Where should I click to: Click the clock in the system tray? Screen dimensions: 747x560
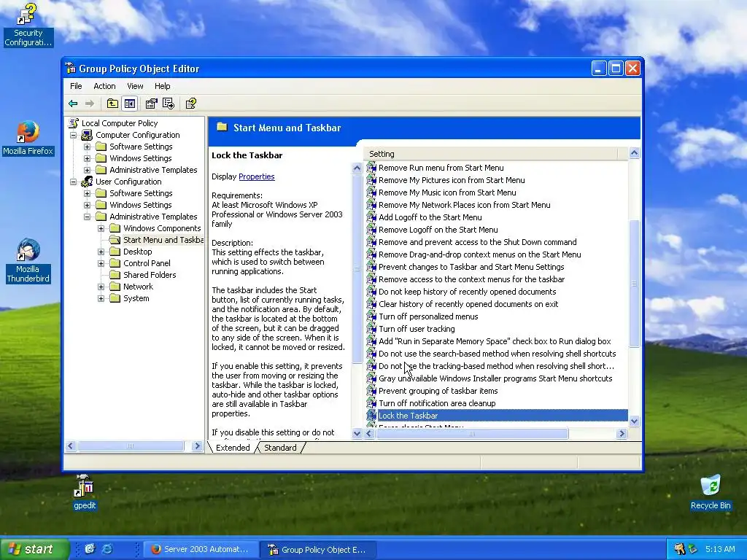(720, 549)
